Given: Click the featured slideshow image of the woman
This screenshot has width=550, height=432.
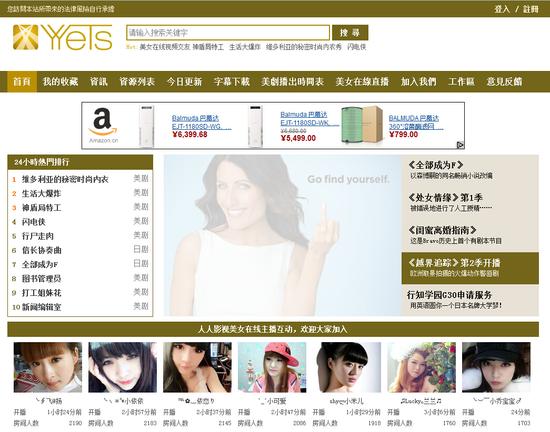Looking at the screenshot, I should tap(283, 235).
